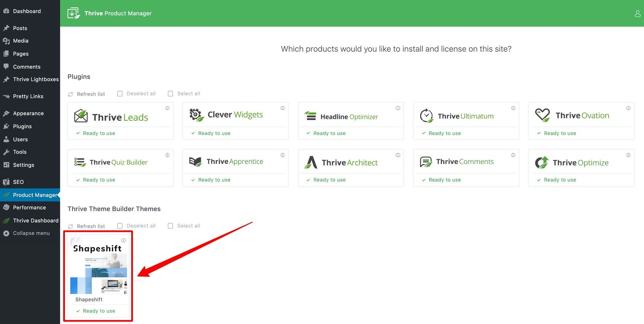Click the Clever Widgets gear logo
Image resolution: width=644 pixels, height=324 pixels.
point(196,115)
